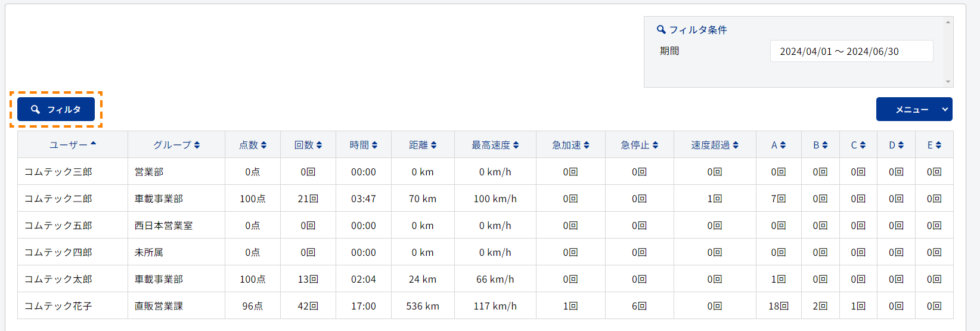The height and width of the screenshot is (331, 980).
Task: Sort table by グループ column
Action: click(x=176, y=145)
